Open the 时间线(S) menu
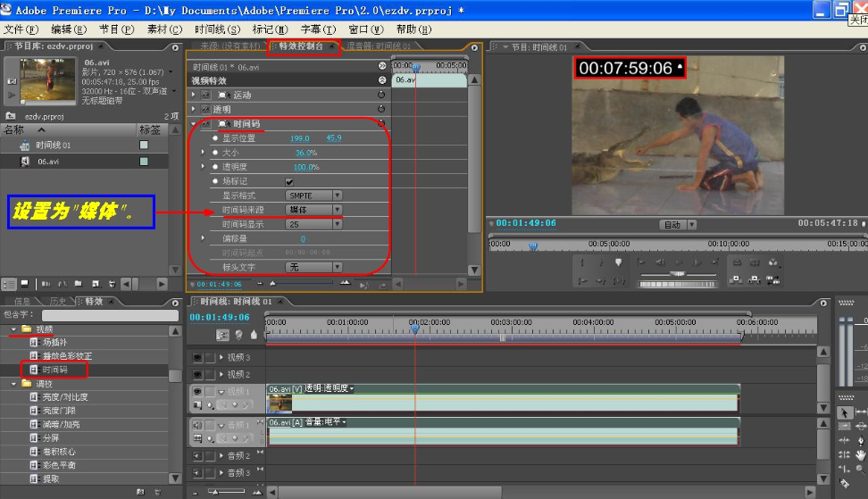The image size is (868, 499). pyautogui.click(x=218, y=29)
